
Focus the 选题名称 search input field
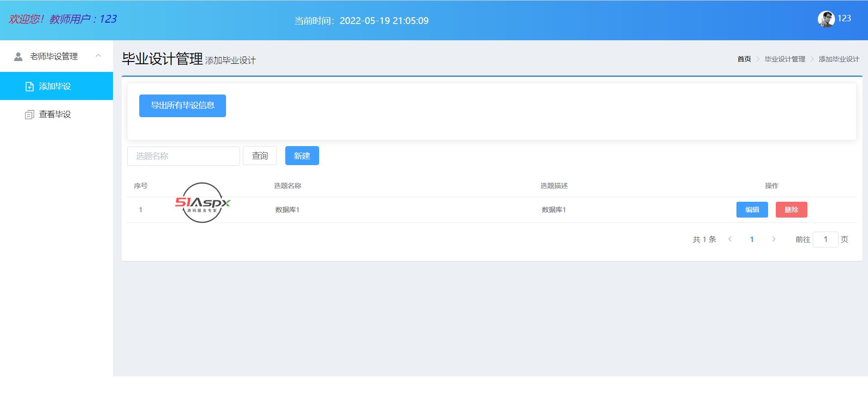coord(183,156)
